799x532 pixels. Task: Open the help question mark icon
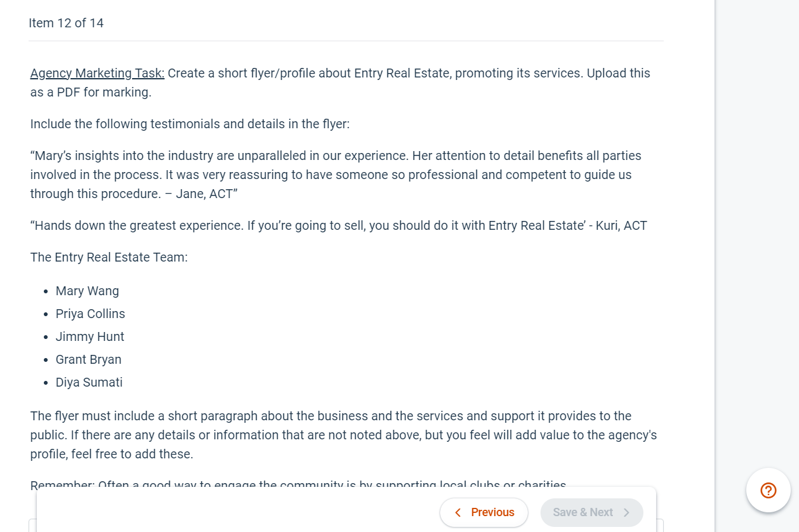(769, 490)
